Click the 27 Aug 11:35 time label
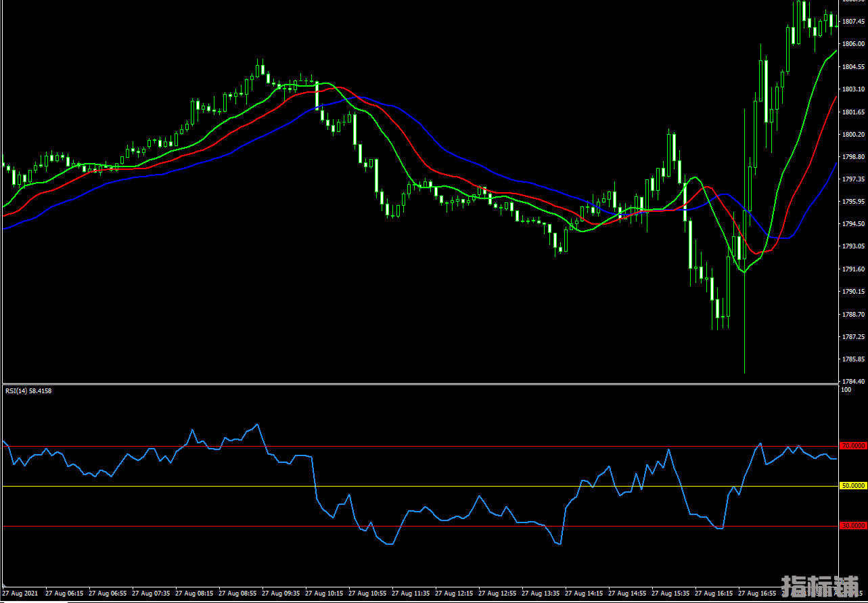 pyautogui.click(x=411, y=594)
